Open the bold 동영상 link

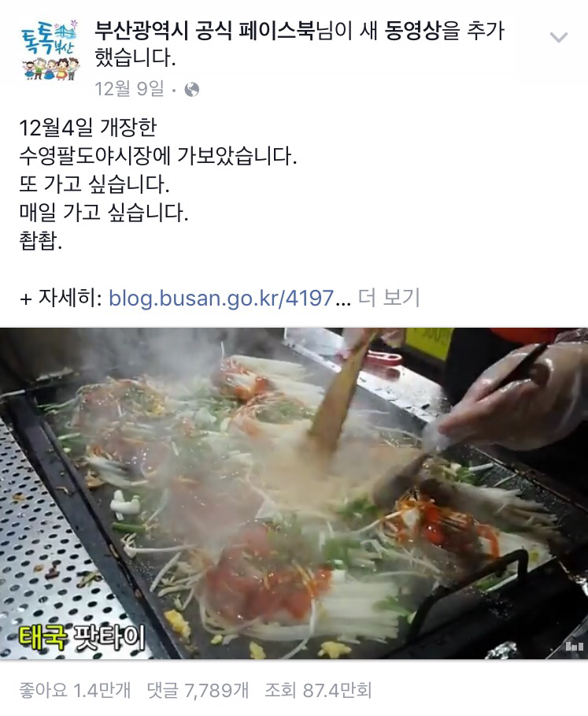412,31
